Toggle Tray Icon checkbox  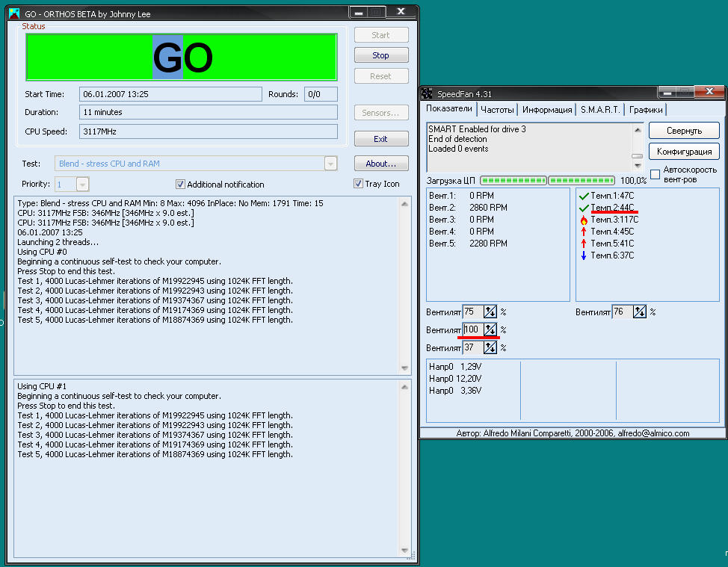coord(358,184)
